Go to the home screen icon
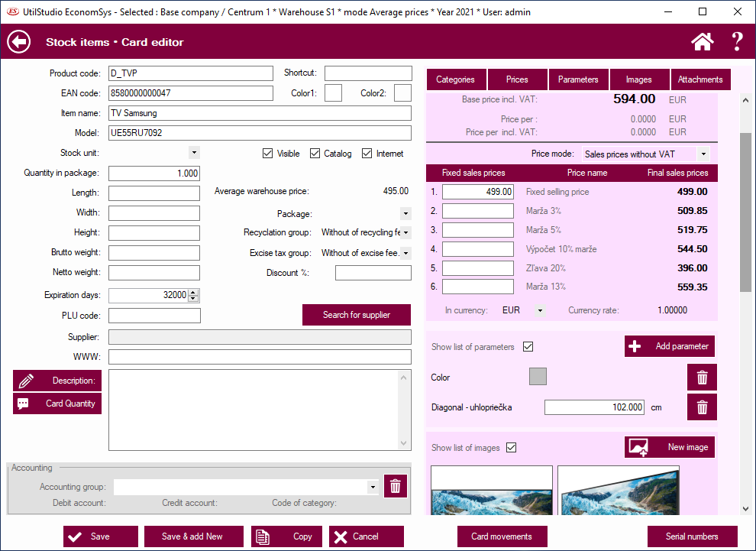This screenshot has height=551, width=756. [x=702, y=41]
